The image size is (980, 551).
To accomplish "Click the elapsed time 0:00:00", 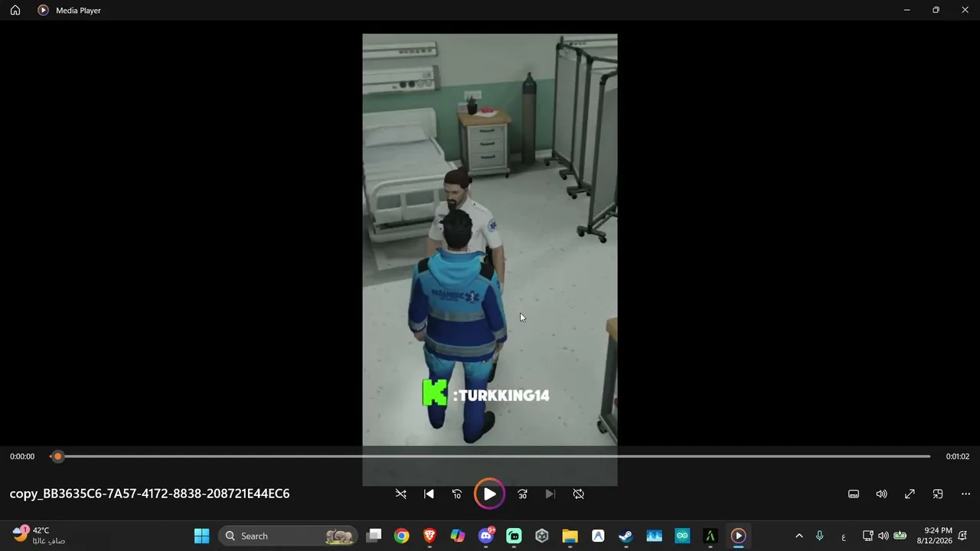I will [x=22, y=456].
